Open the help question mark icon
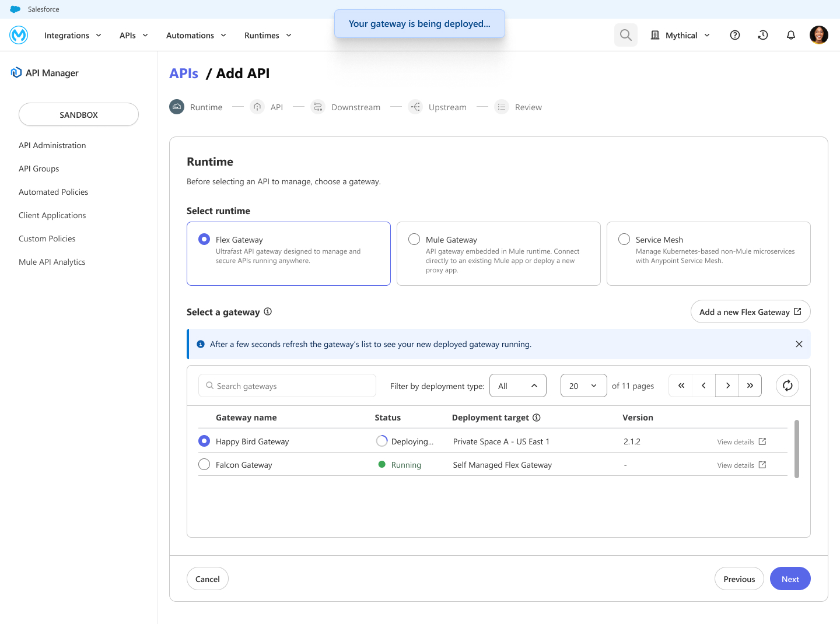This screenshot has height=624, width=840. pyautogui.click(x=735, y=35)
